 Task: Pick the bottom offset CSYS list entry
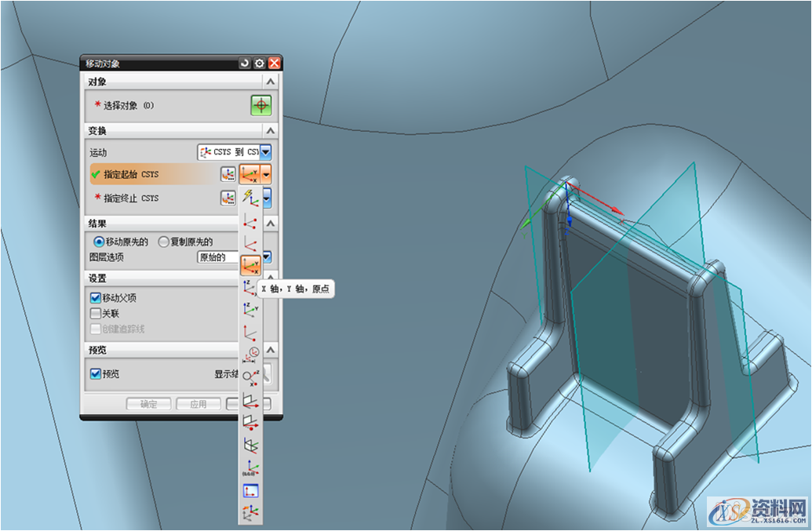[250, 513]
